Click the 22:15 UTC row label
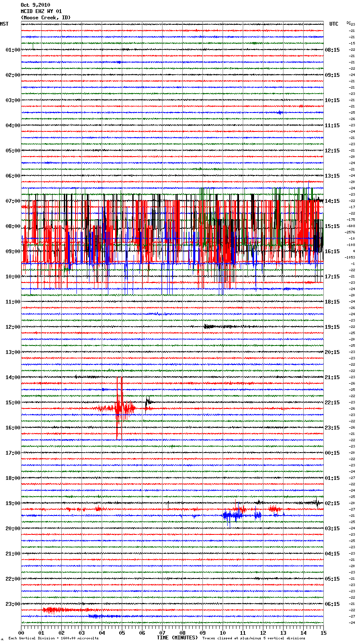Screen dimensions: 357x644 [332, 403]
